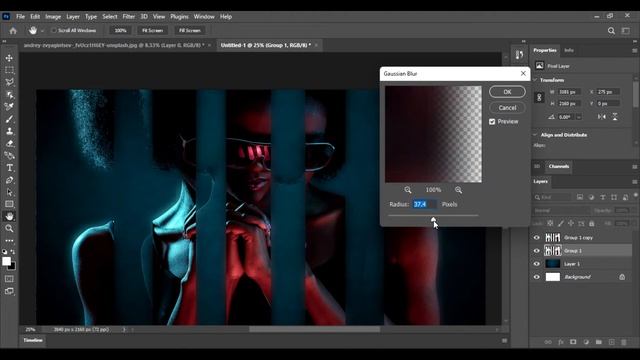Select the Paint Bucket tool
The width and height of the screenshot is (640, 360).
tap(9, 156)
